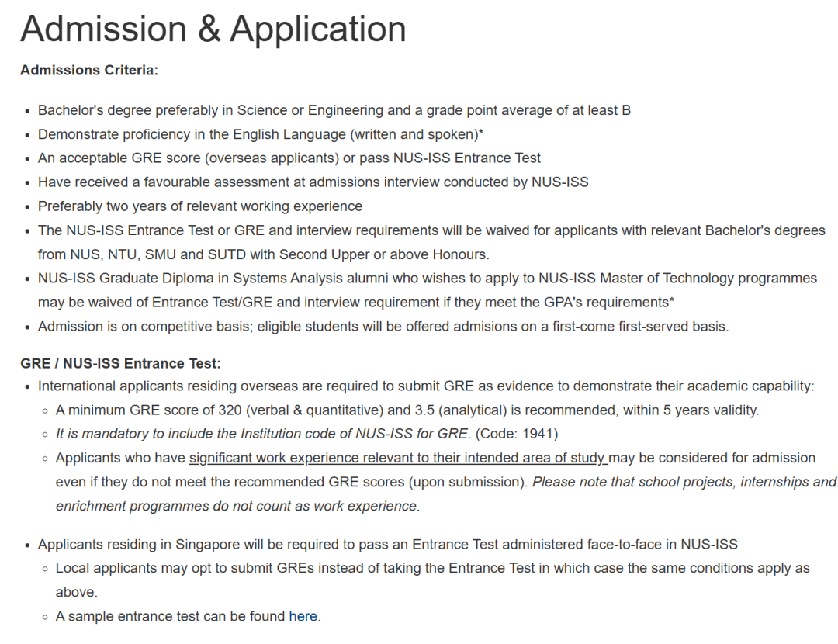This screenshot has height=644, width=838.
Task: Click the 'Admissions Criteria:' subheading
Action: point(89,71)
